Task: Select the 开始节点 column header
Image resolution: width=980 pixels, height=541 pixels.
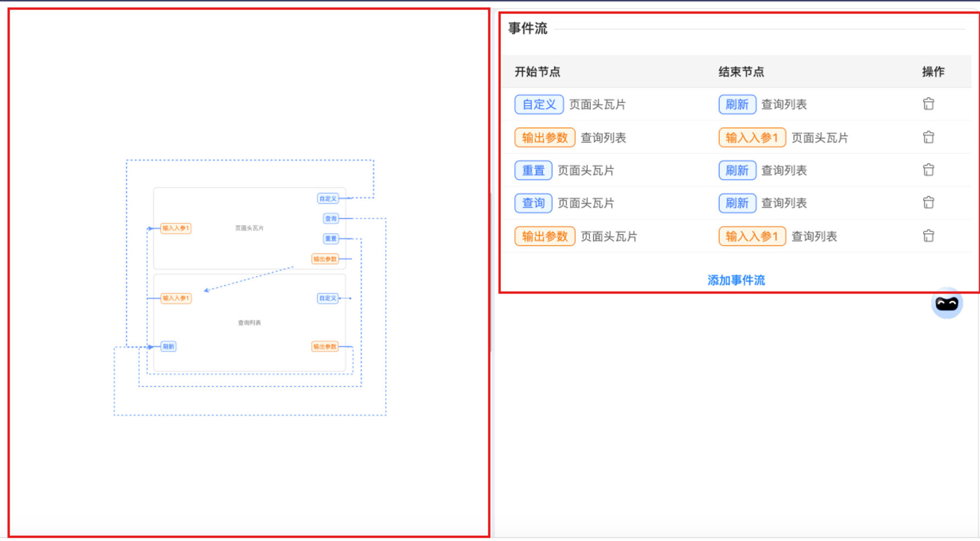Action: 537,72
